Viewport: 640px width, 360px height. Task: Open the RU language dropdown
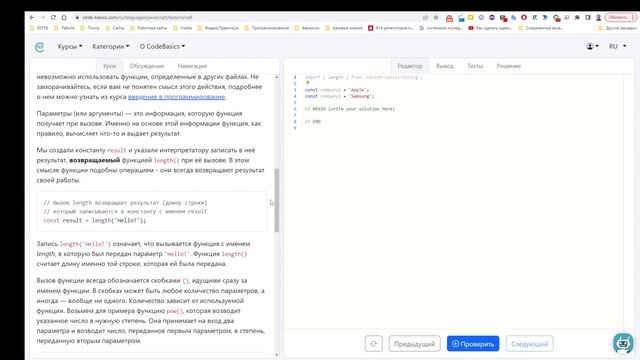pos(617,47)
